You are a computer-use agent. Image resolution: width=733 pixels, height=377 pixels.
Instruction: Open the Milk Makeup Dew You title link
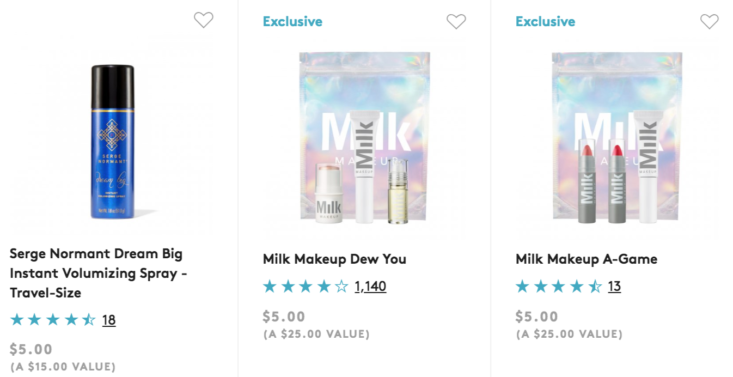pyautogui.click(x=334, y=259)
